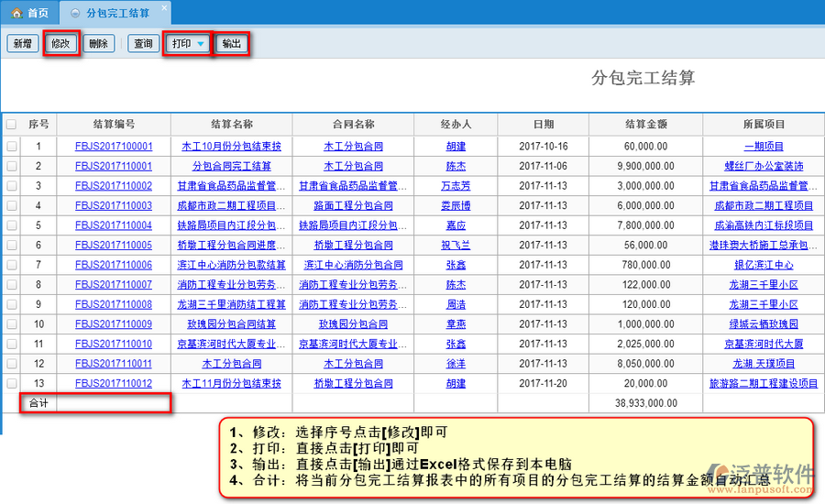
Task: Sort by the 结算金额 column header
Action: click(x=645, y=125)
